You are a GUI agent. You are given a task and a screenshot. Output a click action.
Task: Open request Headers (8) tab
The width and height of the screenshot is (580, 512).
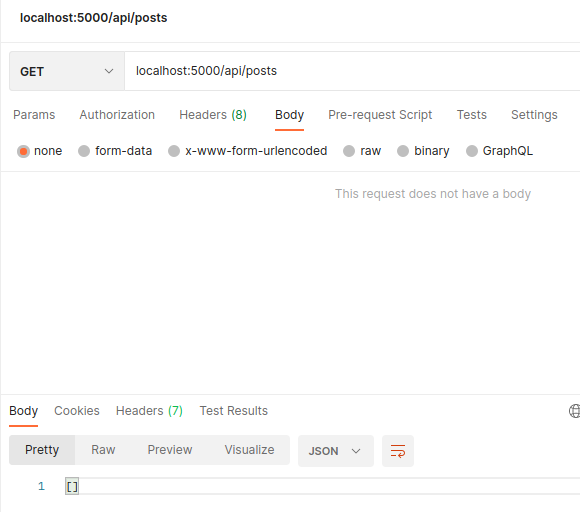[x=213, y=115]
